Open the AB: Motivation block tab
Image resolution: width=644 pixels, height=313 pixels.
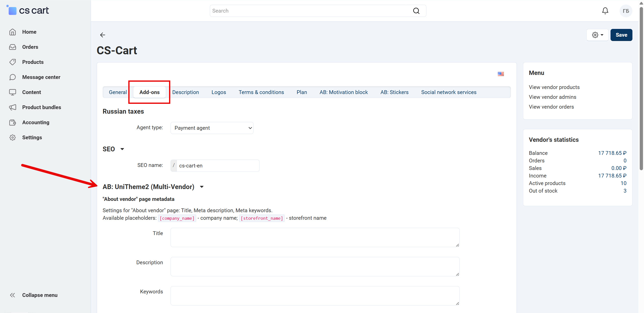(x=344, y=92)
